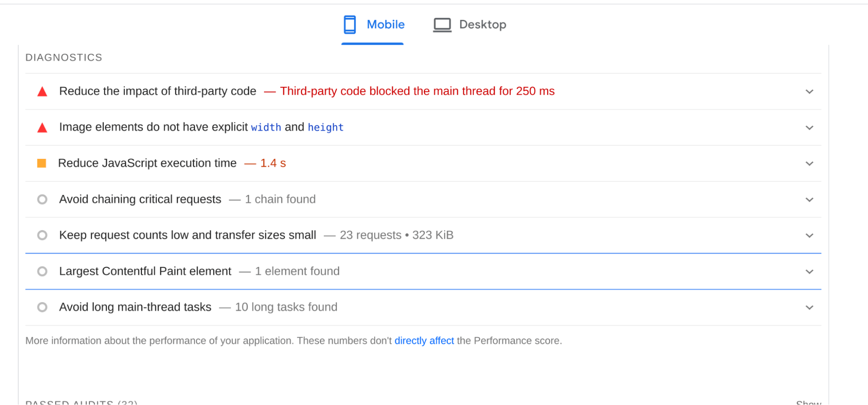Open the directly affect link
Screen dimensions: 868x405
(x=424, y=341)
